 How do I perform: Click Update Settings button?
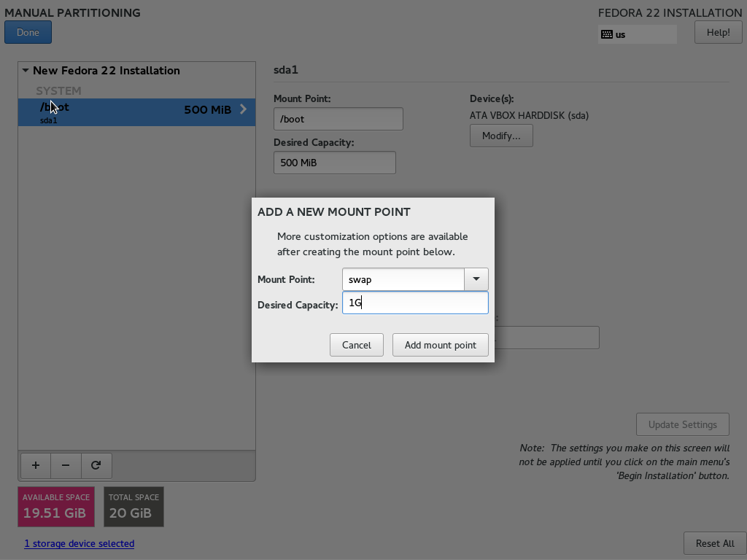682,424
